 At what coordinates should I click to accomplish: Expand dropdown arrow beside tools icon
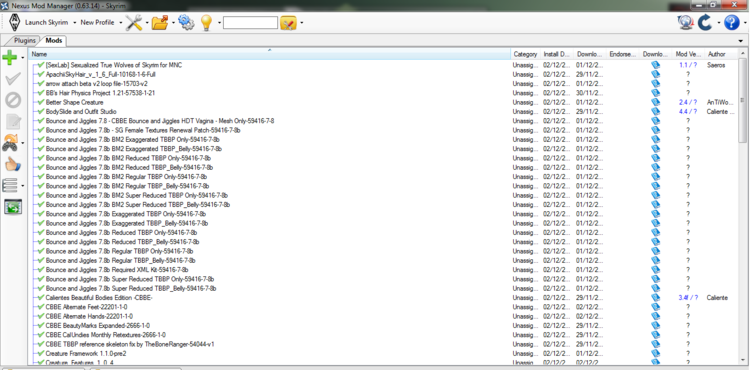click(147, 22)
